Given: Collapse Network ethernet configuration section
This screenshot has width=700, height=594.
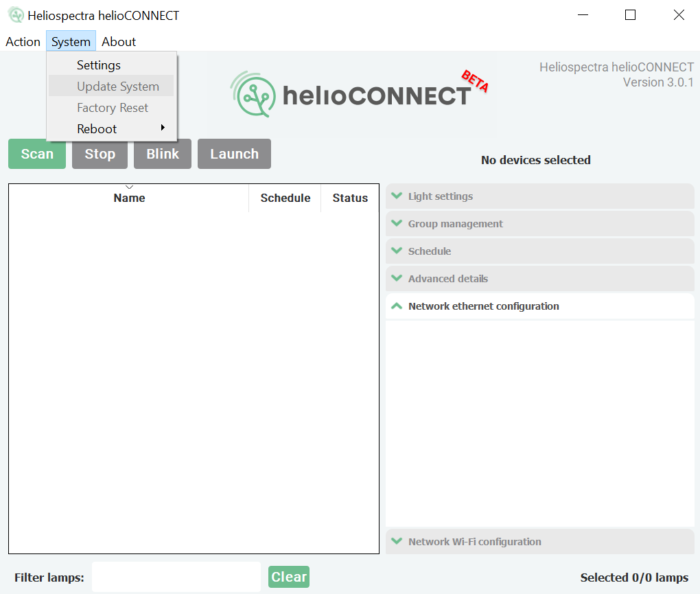Looking at the screenshot, I should (539, 306).
